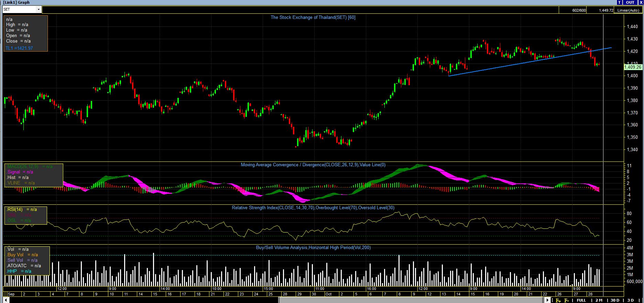The height and width of the screenshot is (303, 644).
Task: Click the Stock Exchange of Thailand(SET) [60] title
Action: pos(313,17)
